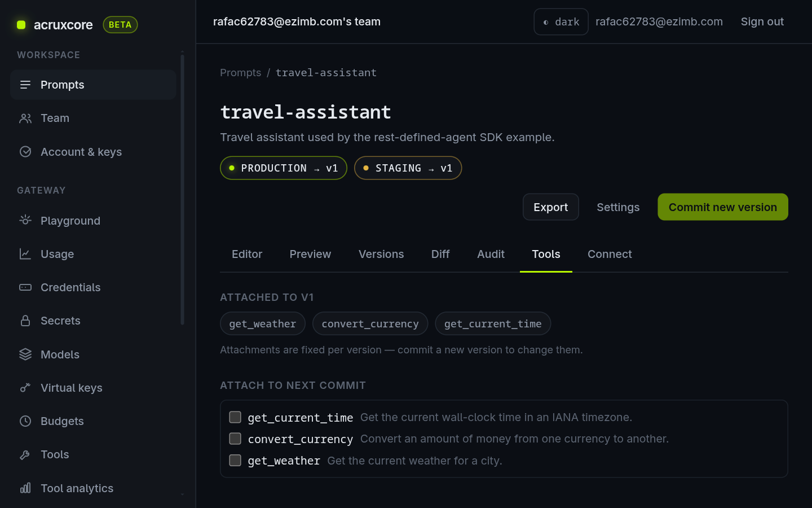Viewport: 812px width, 508px height.
Task: Open the Account & keys label
Action: point(81,152)
